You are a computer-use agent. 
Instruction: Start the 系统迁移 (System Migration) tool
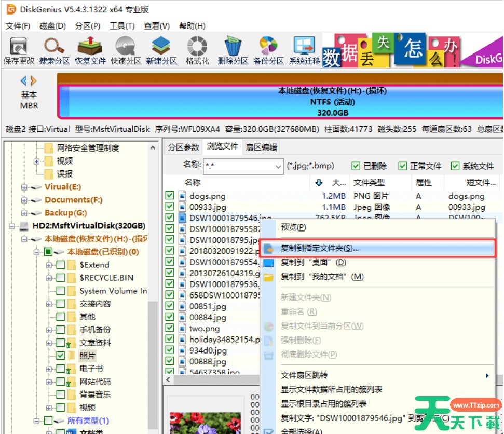click(x=304, y=49)
